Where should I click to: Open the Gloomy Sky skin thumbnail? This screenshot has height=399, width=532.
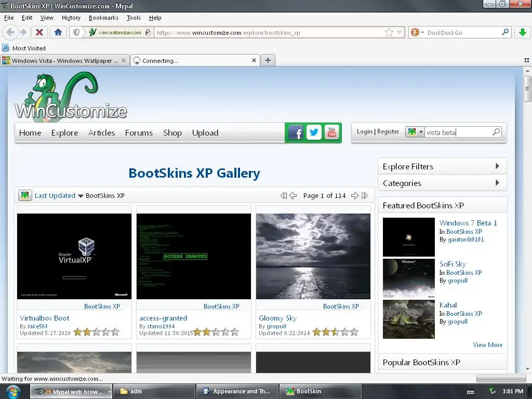click(313, 256)
